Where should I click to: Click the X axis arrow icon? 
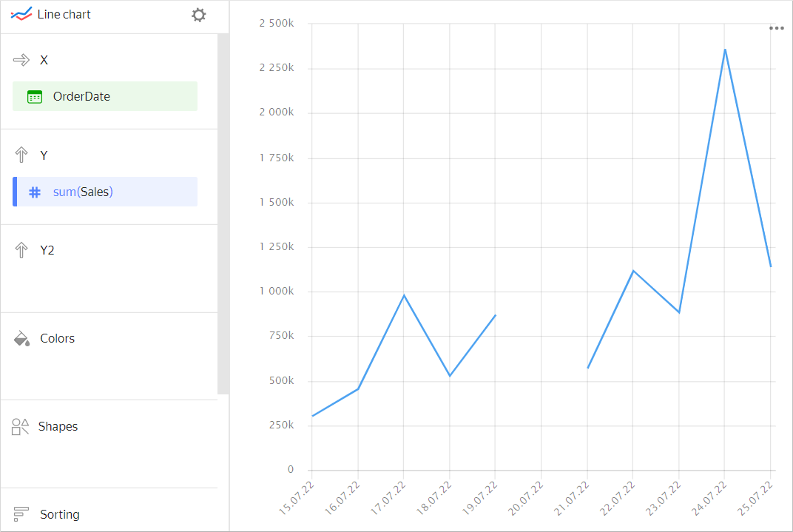point(21,60)
